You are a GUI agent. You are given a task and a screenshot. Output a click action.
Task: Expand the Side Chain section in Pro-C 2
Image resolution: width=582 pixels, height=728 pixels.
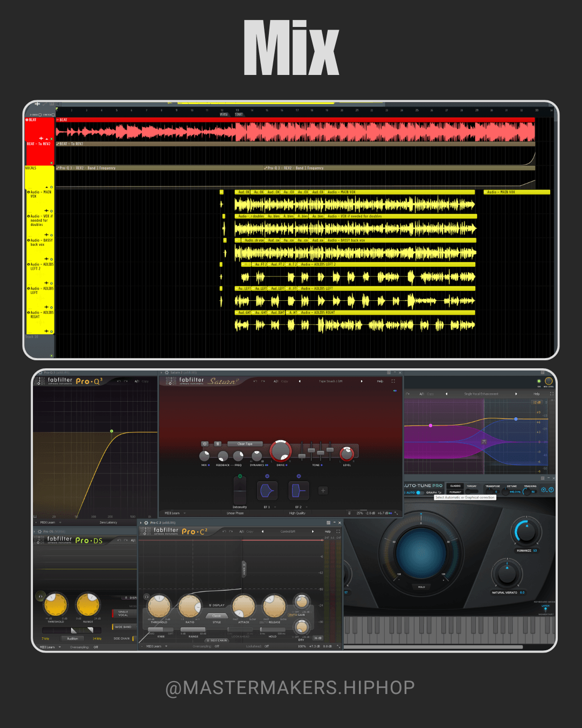coord(217,640)
